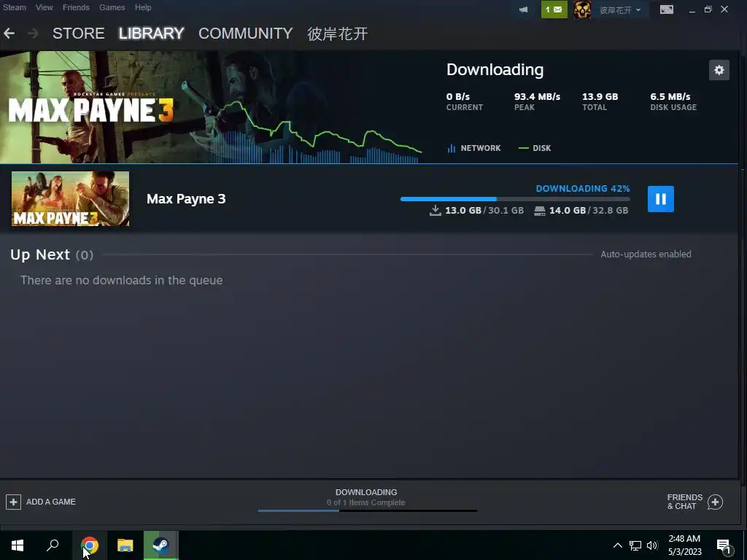
Task: Open the Help menu
Action: click(143, 7)
